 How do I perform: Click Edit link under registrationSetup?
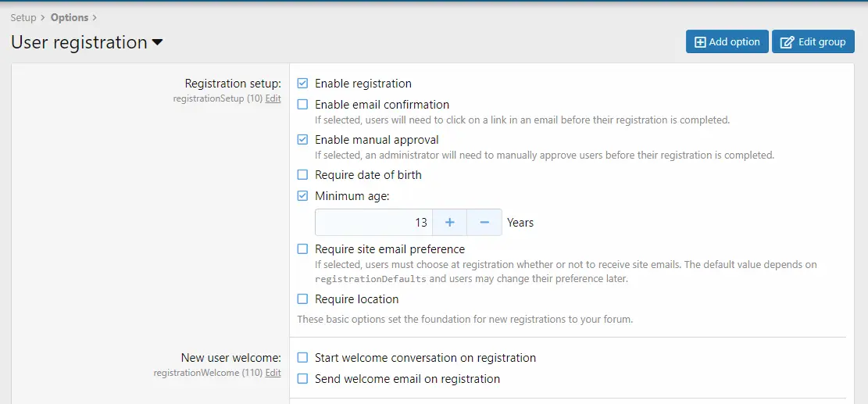(273, 98)
